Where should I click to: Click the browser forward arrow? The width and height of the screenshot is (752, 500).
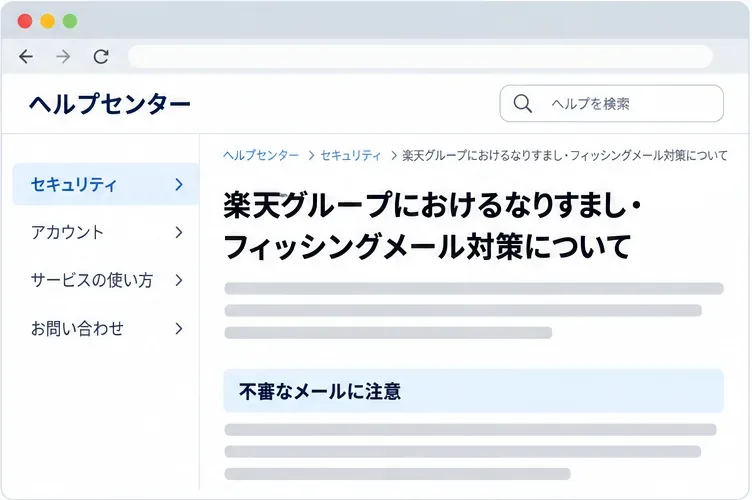[63, 57]
